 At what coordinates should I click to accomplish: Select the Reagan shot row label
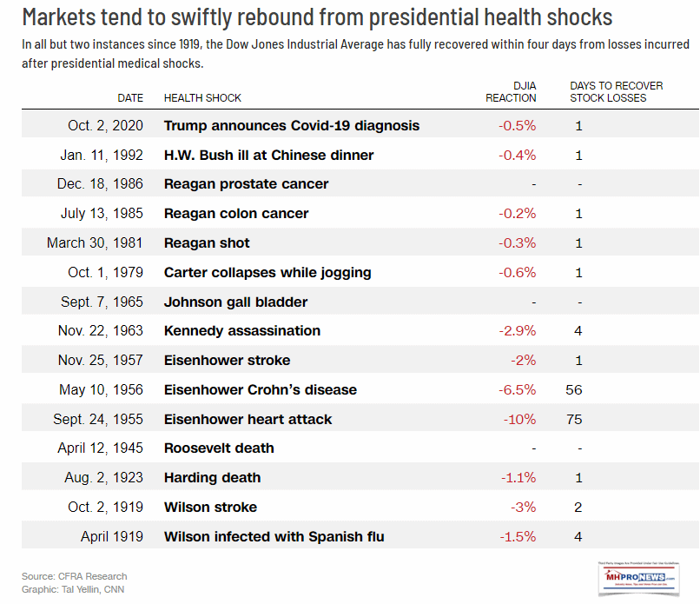(x=207, y=243)
